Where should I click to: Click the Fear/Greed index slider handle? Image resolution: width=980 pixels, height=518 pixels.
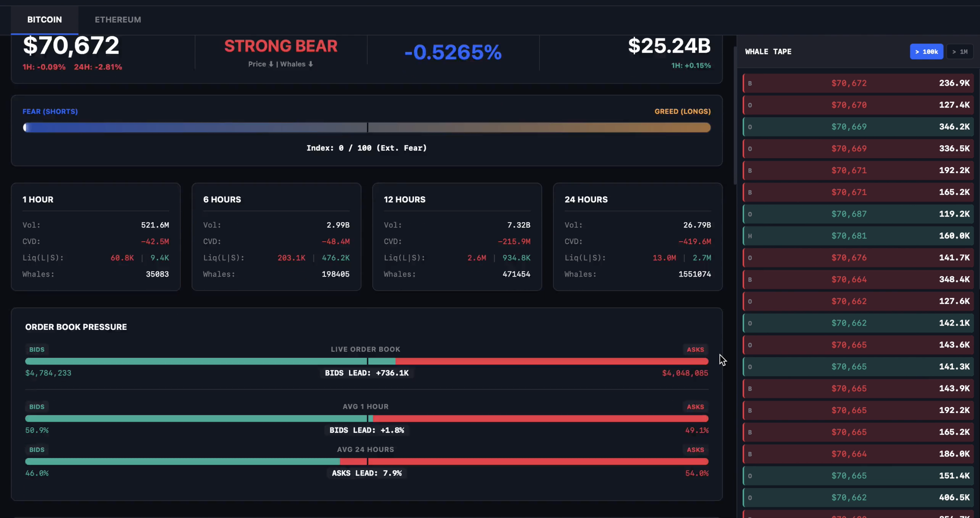pyautogui.click(x=25, y=128)
